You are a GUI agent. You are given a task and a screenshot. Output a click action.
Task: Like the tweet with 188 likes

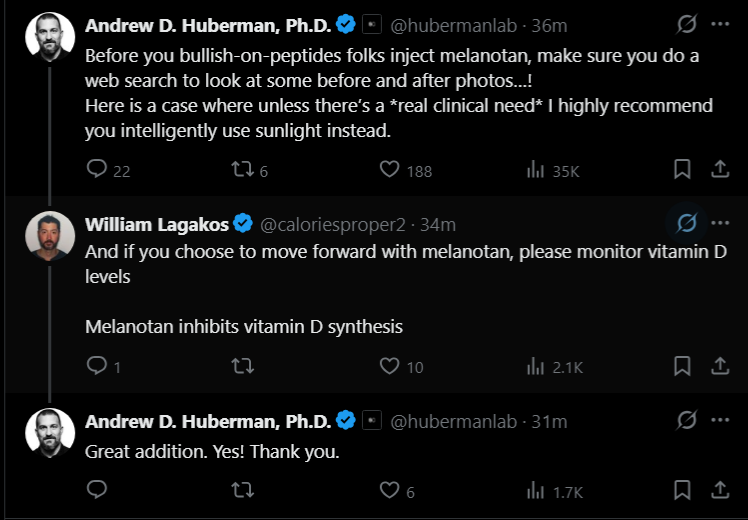point(390,170)
